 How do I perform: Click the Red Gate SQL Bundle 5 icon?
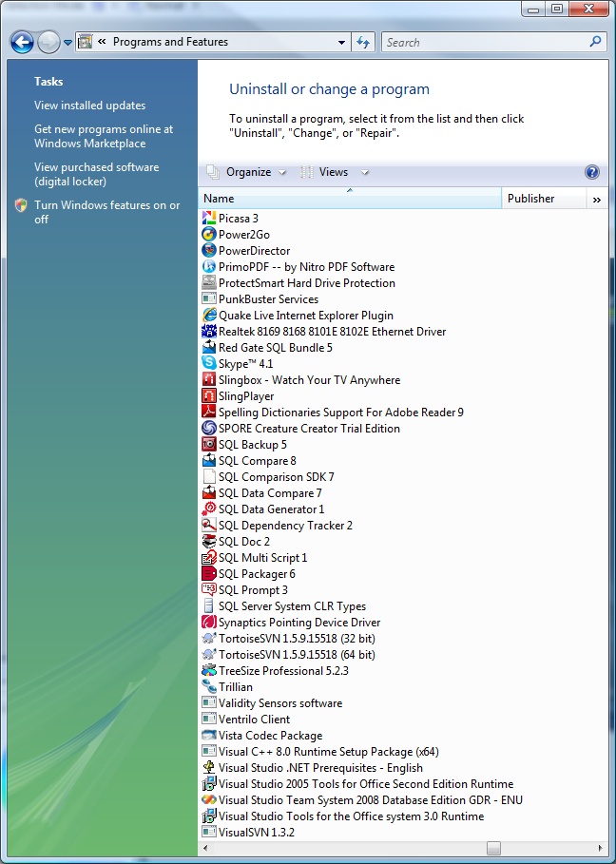209,347
